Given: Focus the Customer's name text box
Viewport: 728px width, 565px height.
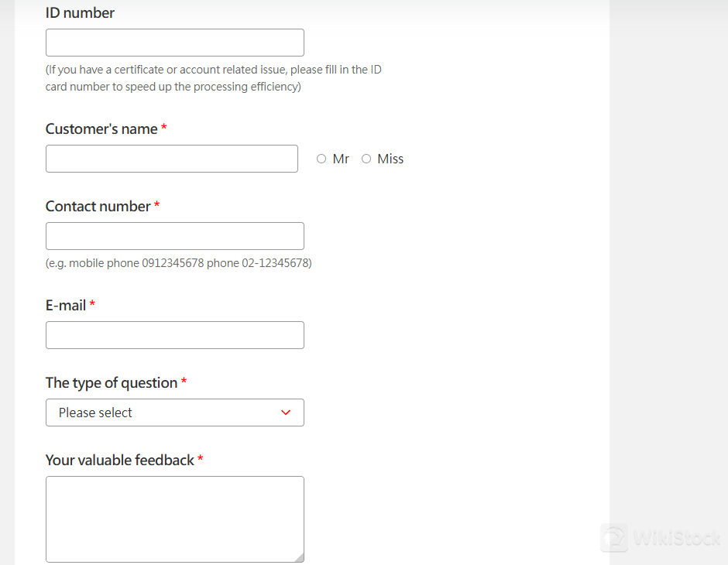Looking at the screenshot, I should pyautogui.click(x=171, y=159).
